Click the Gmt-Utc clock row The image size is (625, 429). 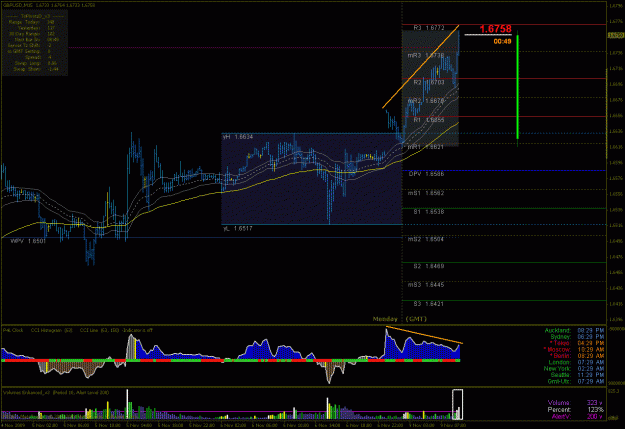coord(576,382)
